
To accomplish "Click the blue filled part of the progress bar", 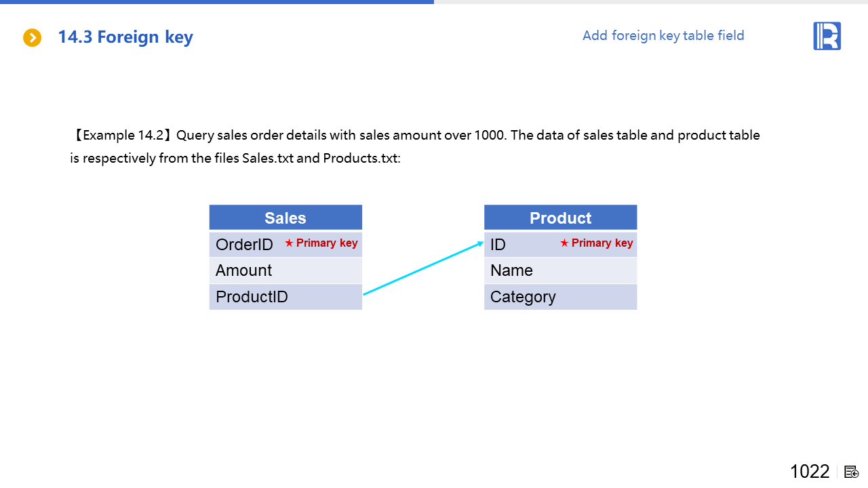I will [x=217, y=2].
